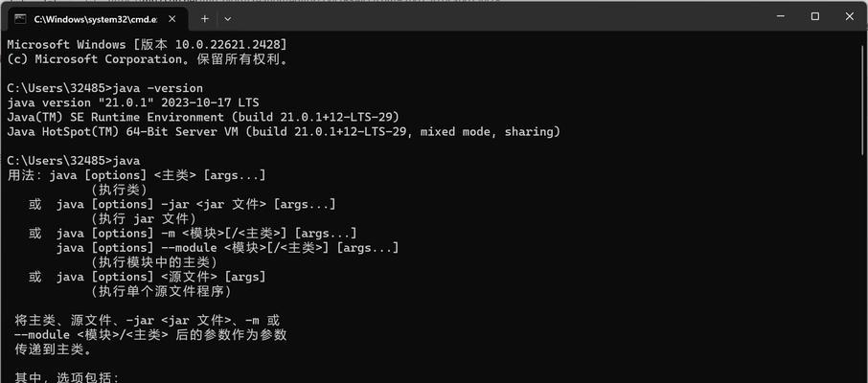Click the "用法: java [options]" usage line

tap(137, 175)
